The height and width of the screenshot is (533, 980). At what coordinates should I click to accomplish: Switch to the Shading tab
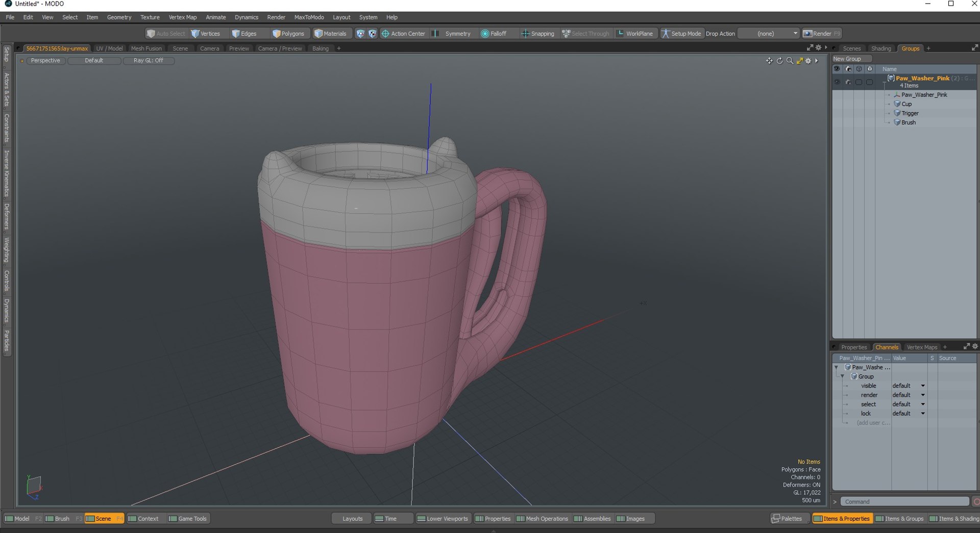tap(881, 48)
